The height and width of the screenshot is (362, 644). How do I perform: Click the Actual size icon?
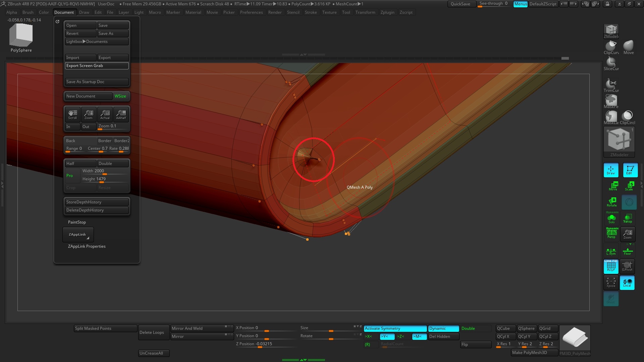tap(105, 115)
